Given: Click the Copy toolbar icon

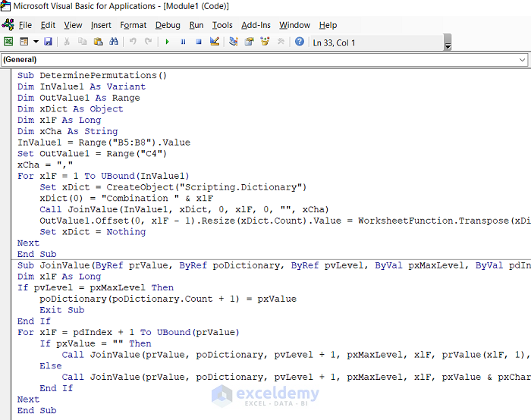Looking at the screenshot, I should tap(82, 42).
